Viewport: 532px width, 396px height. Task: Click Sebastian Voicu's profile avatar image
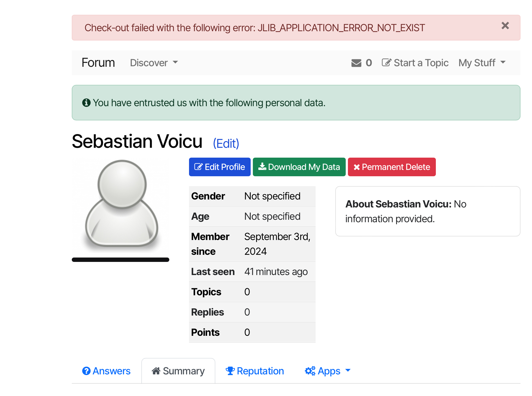122,204
